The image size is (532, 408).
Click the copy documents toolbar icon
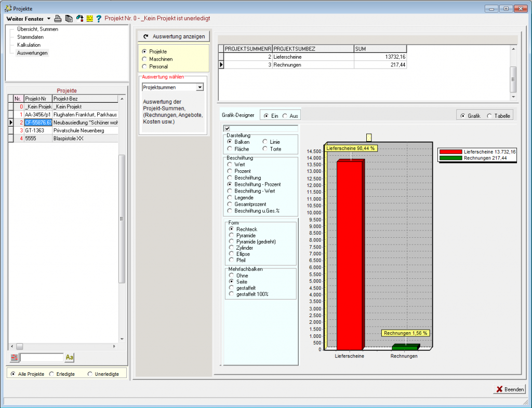click(69, 18)
